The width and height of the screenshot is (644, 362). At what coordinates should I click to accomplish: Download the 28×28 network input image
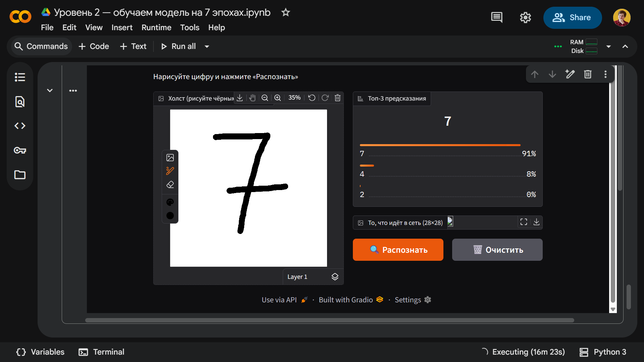tap(536, 222)
